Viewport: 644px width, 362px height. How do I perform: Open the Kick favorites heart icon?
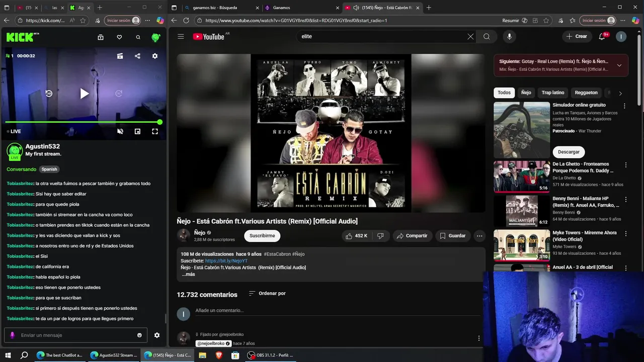pos(119,37)
